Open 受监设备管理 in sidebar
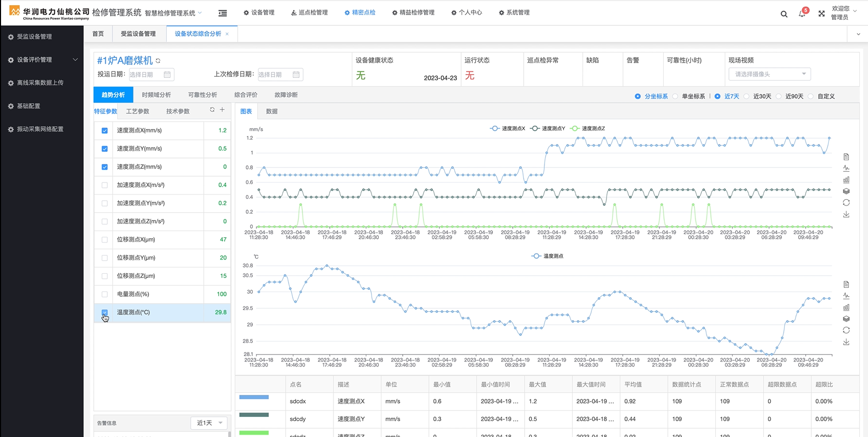868x437 pixels. pyautogui.click(x=42, y=37)
